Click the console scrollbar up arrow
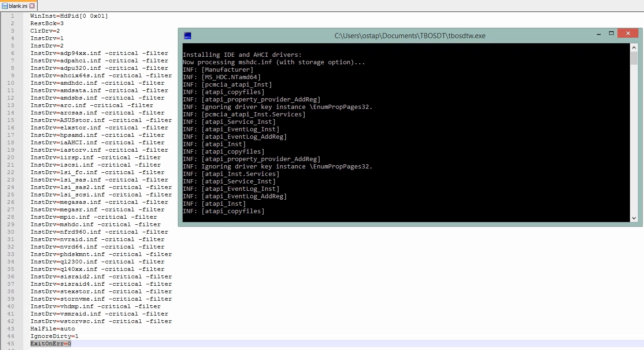The height and width of the screenshot is (350, 644). 634,47
